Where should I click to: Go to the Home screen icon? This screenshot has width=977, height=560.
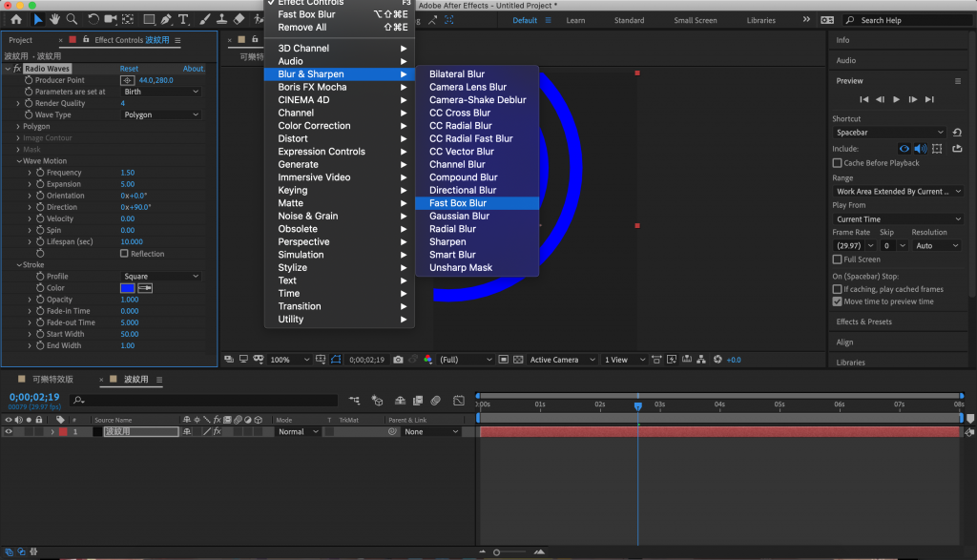tap(16, 19)
